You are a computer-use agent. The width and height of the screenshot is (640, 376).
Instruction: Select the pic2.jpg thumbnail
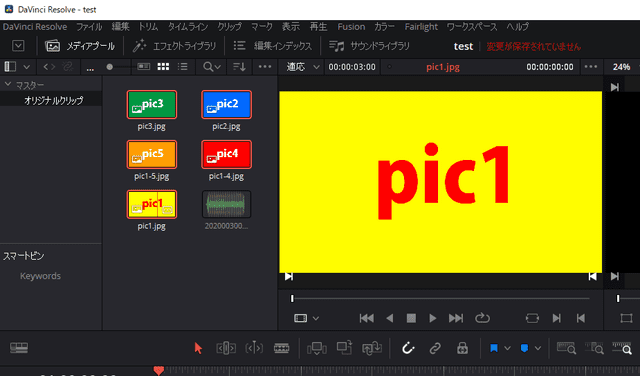226,105
